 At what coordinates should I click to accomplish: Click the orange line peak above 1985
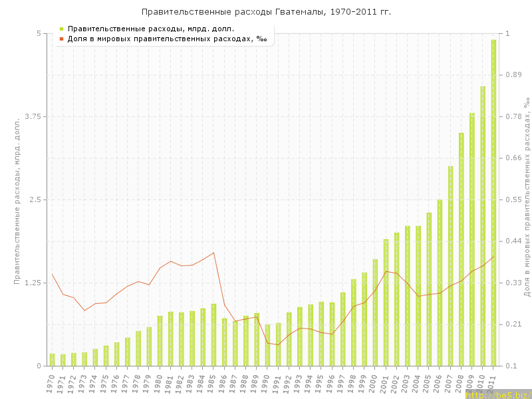[x=213, y=253]
